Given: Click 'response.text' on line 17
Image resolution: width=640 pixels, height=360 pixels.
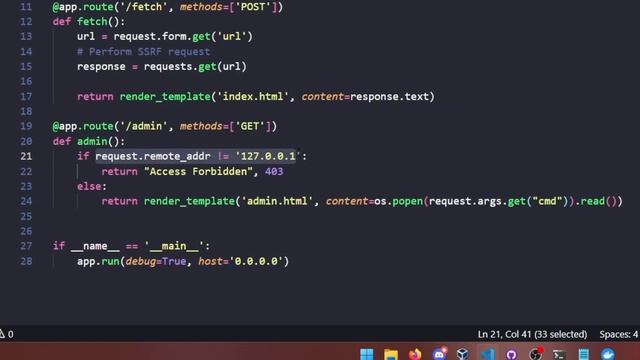Looking at the screenshot, I should pyautogui.click(x=389, y=97).
